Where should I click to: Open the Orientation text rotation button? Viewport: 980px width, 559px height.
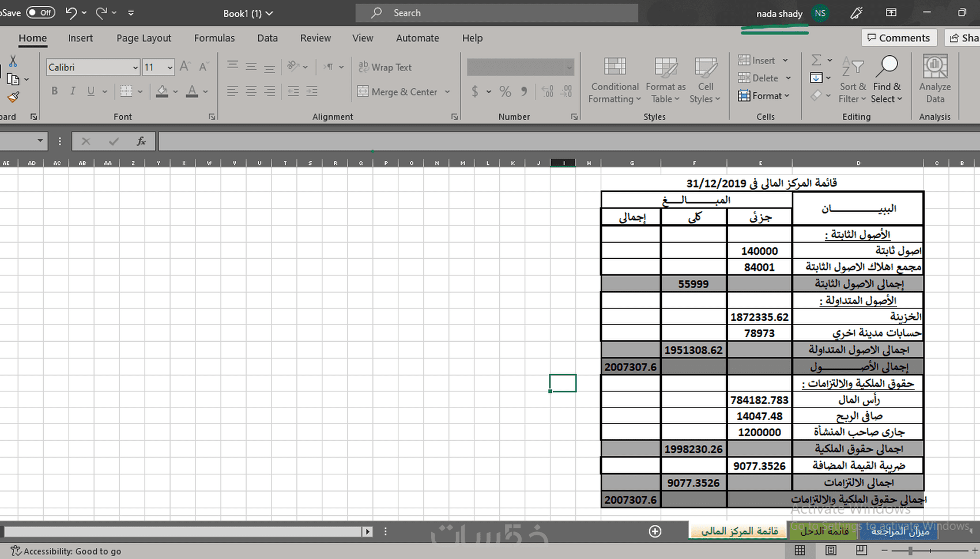click(293, 66)
